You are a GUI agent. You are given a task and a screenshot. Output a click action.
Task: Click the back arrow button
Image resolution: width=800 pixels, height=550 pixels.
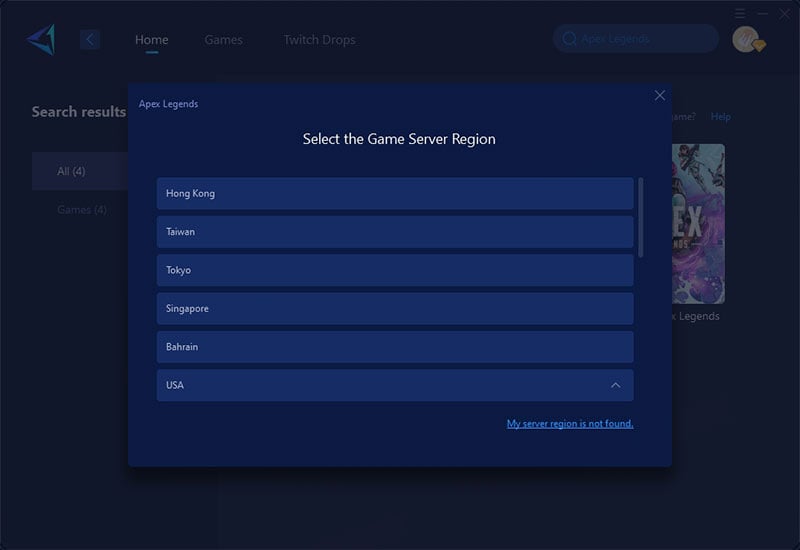tap(90, 40)
